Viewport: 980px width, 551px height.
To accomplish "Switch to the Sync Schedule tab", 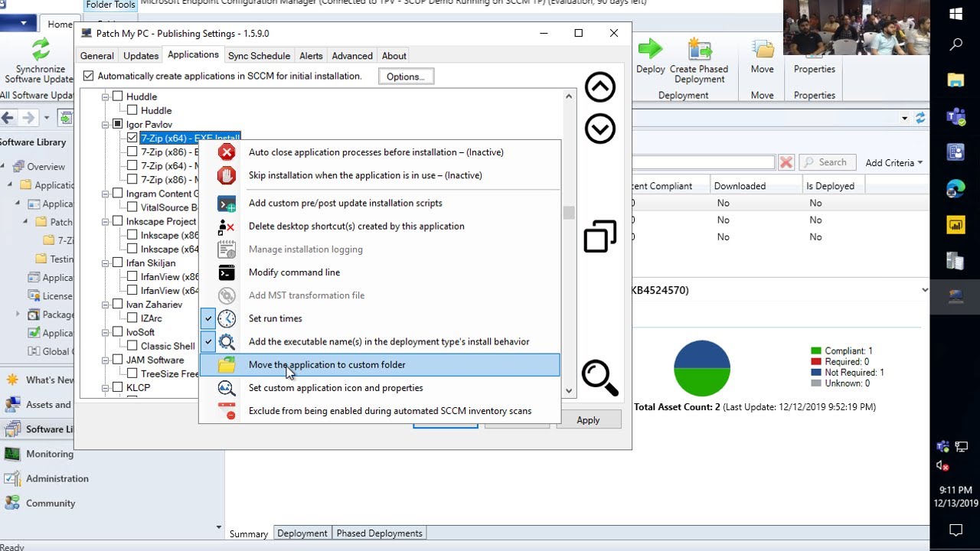I will tap(259, 56).
